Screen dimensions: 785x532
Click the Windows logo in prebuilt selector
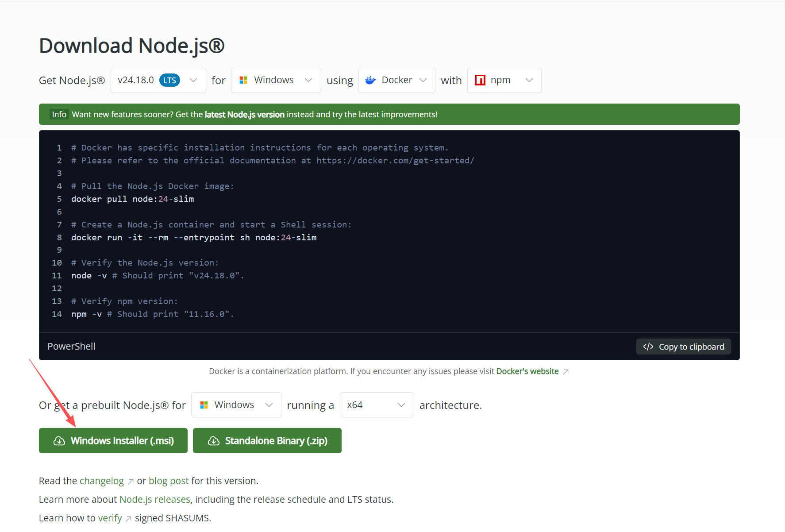[x=204, y=405]
